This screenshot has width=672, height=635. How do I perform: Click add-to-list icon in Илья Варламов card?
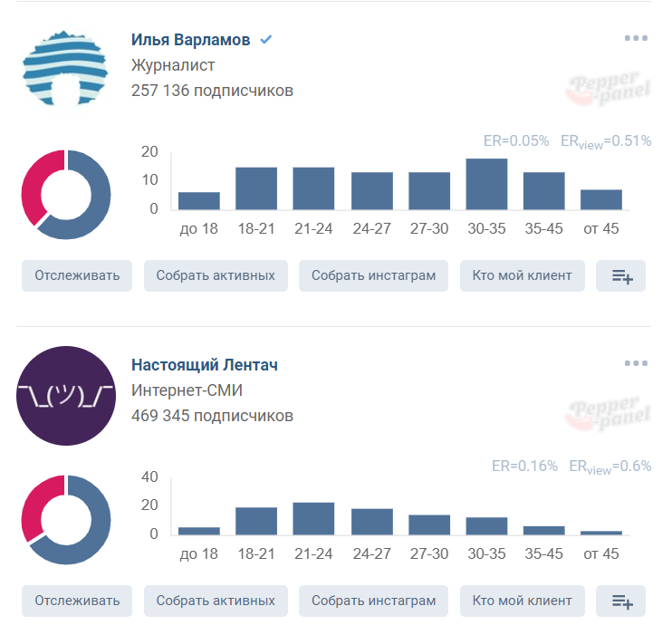tap(620, 275)
